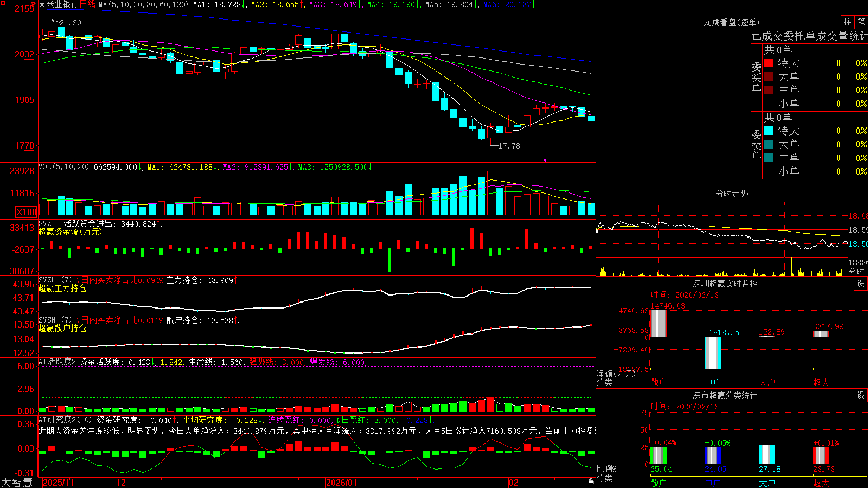Click the 2025/11 timeline date marker
Viewport: 868px width, 488px height.
pos(58,483)
